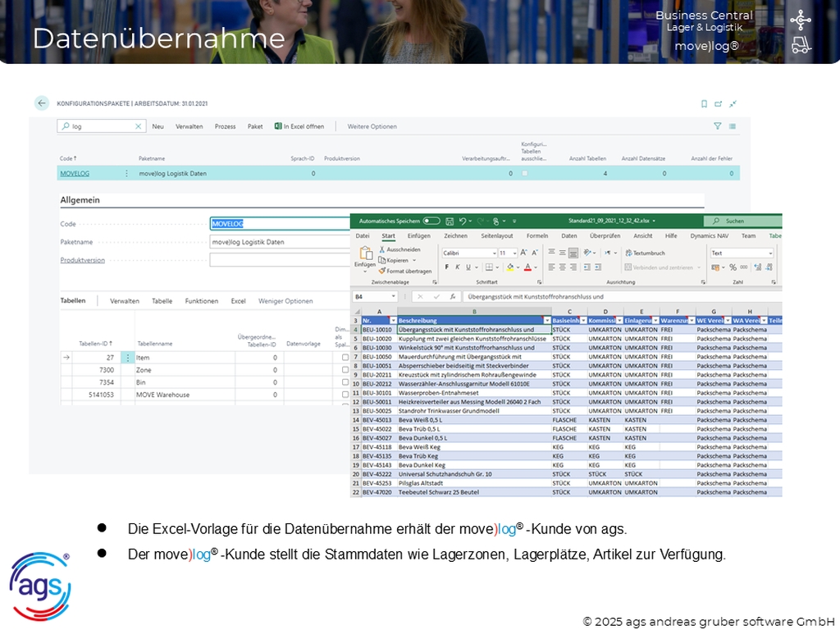The width and height of the screenshot is (840, 630).
Task: Select cell BEU-10020 in Excel
Action: coord(377,339)
